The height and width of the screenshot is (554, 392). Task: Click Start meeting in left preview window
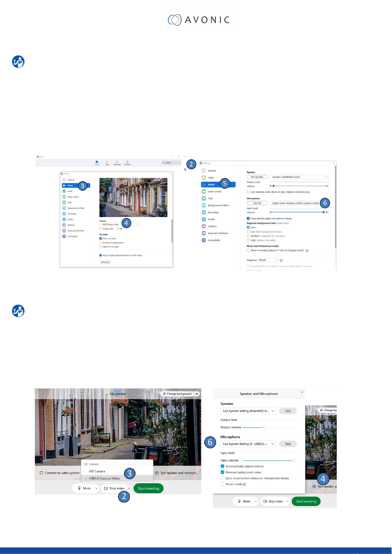(148, 488)
